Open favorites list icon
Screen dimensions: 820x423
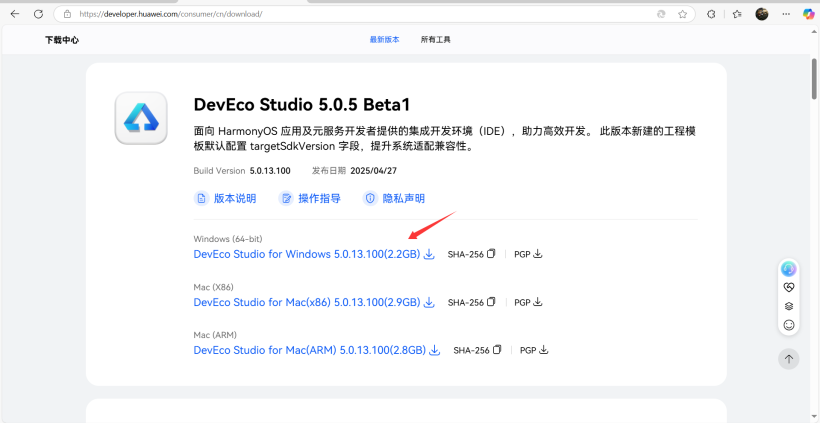tap(737, 14)
